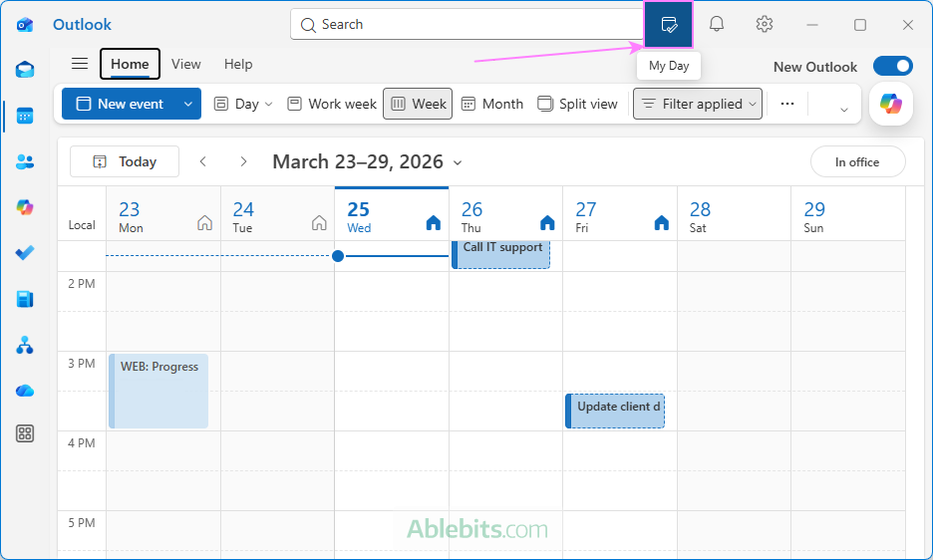Select the 25 Wed day header
The width and height of the screenshot is (933, 560).
392,215
